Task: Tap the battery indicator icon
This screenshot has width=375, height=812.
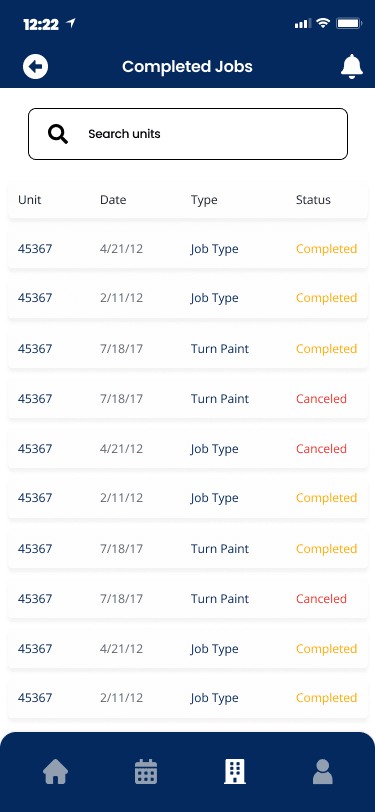Action: pos(349,23)
